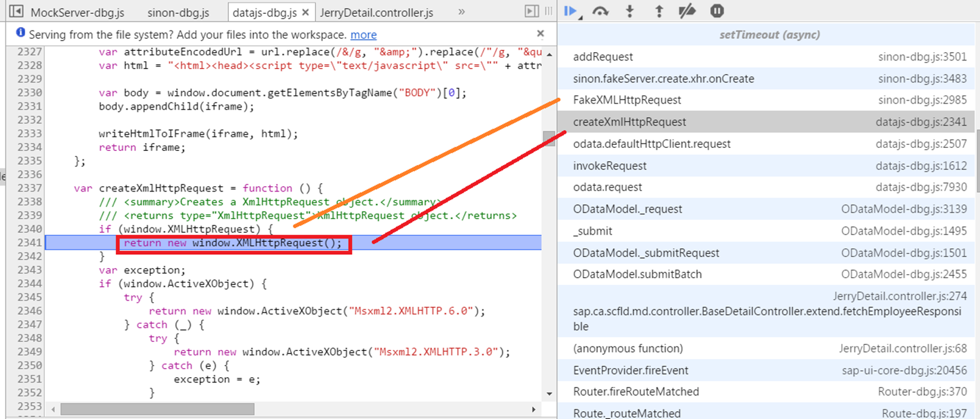The width and height of the screenshot is (980, 419).
Task: Open JerryDetail.controller.js tab
Action: click(x=377, y=12)
